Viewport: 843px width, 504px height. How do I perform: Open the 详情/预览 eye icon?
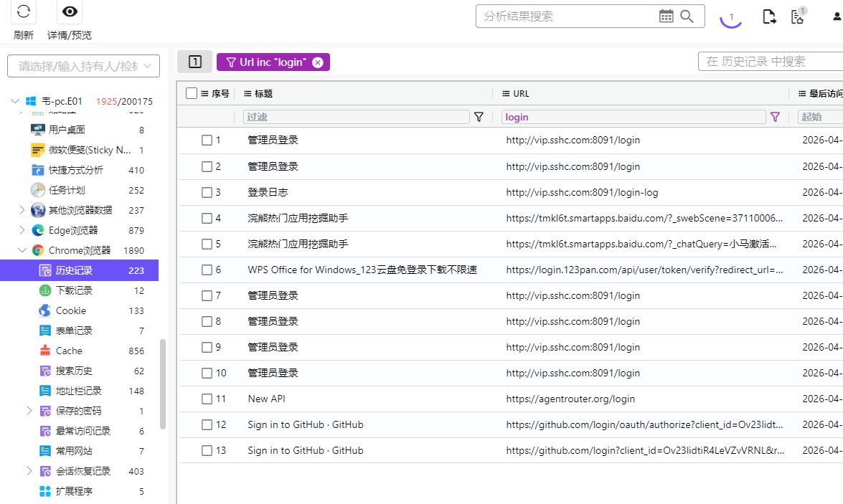[x=70, y=11]
